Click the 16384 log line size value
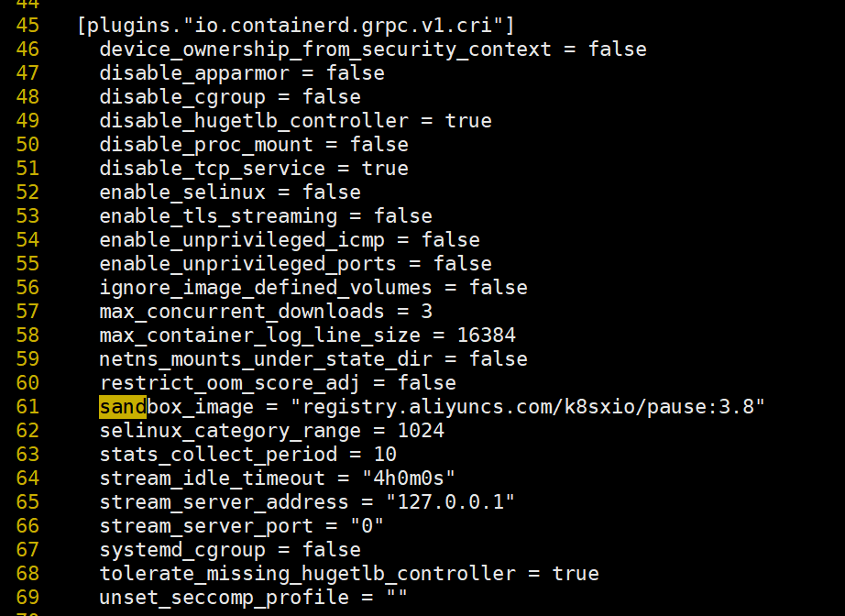Screen dimensions: 845x616 [x=486, y=335]
